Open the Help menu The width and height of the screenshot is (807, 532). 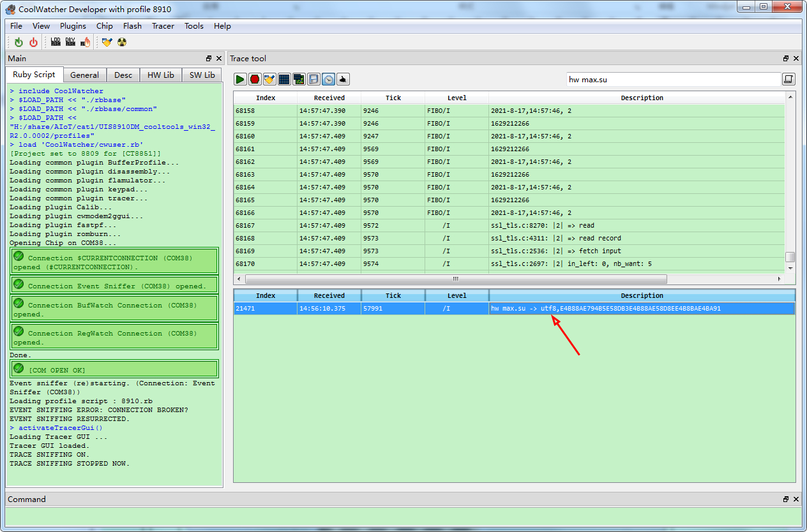[x=222, y=26]
